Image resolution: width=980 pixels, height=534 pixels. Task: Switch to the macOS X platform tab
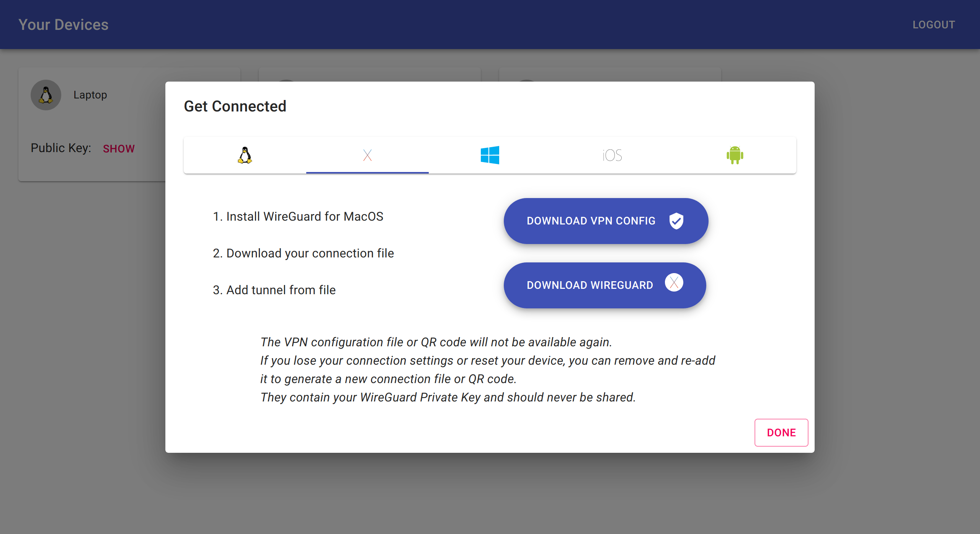(x=367, y=156)
